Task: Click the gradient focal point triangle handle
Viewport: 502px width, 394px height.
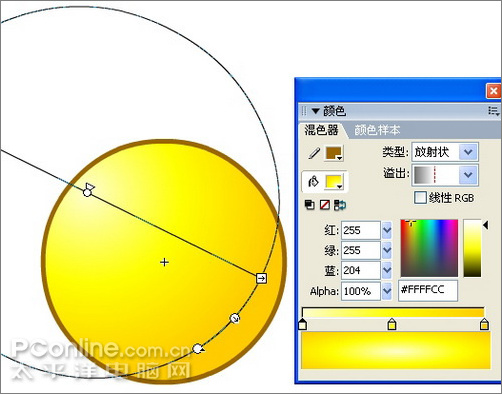Action: tap(89, 186)
